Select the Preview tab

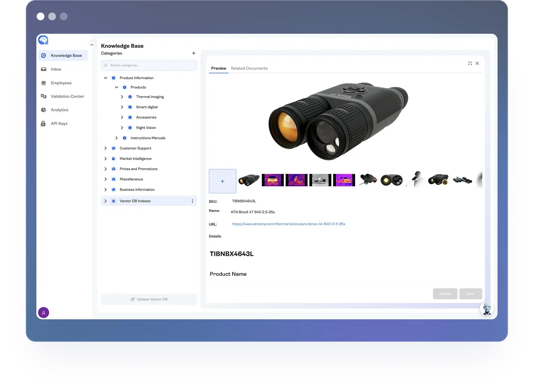coord(218,68)
